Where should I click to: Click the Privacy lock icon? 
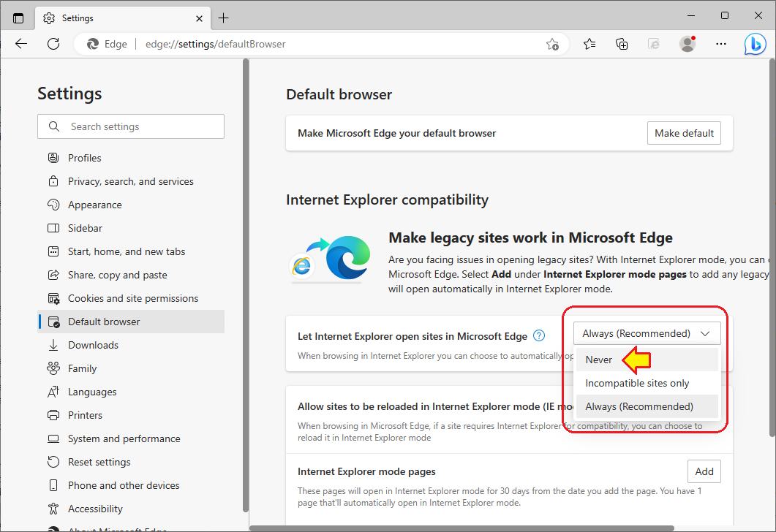[53, 181]
